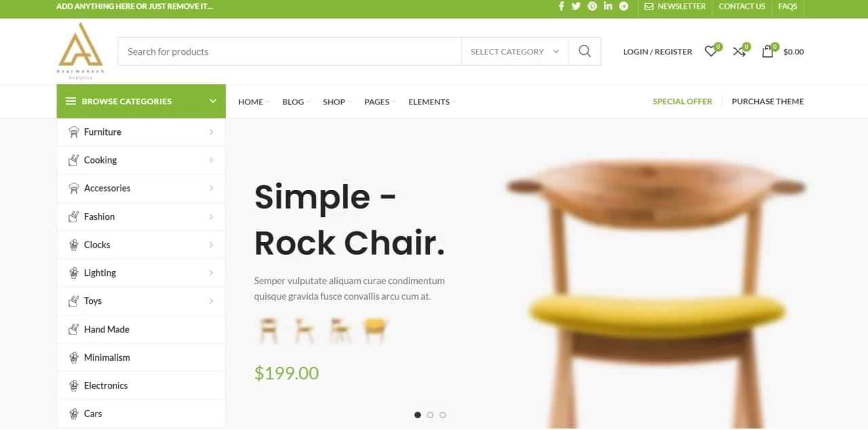The image size is (868, 430).
Task: Select the third slider pagination dot
Action: [x=443, y=415]
